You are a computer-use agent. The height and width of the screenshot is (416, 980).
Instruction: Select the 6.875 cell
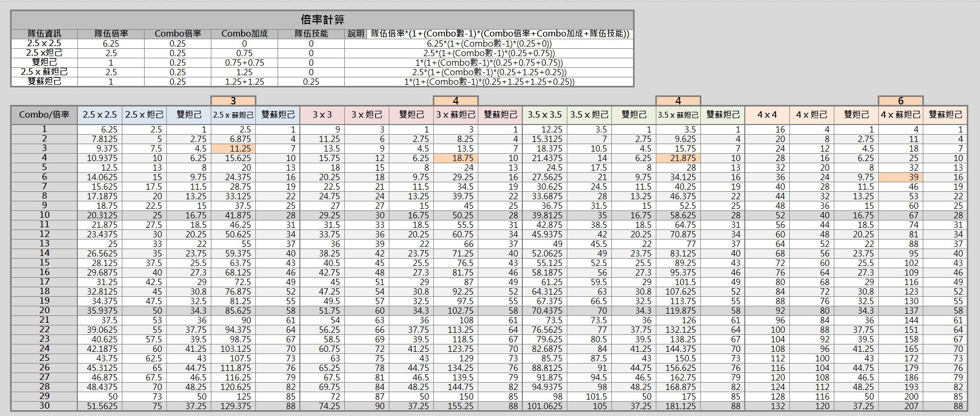pos(233,139)
